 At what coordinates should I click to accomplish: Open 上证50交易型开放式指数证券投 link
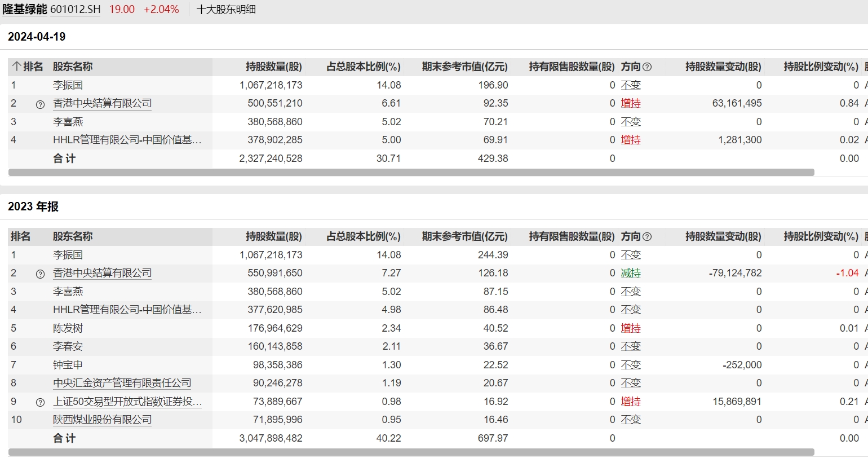[127, 402]
